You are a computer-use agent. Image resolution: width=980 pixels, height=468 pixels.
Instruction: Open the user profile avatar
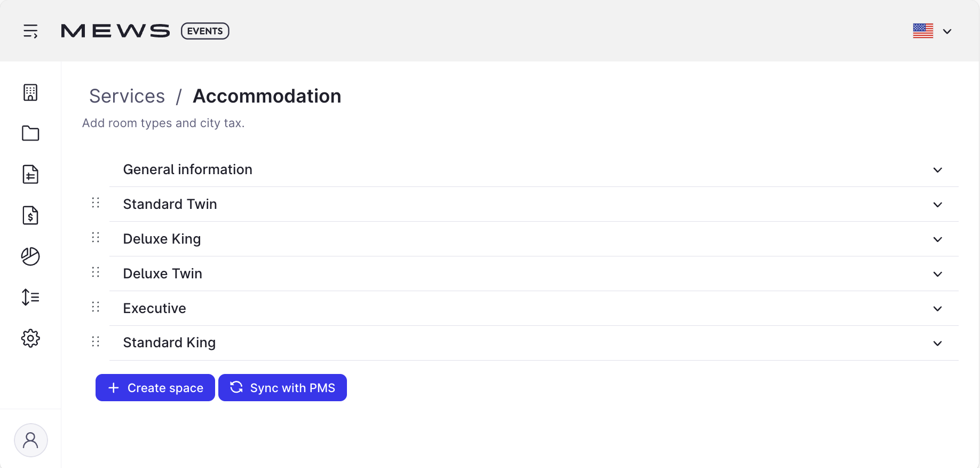click(31, 440)
